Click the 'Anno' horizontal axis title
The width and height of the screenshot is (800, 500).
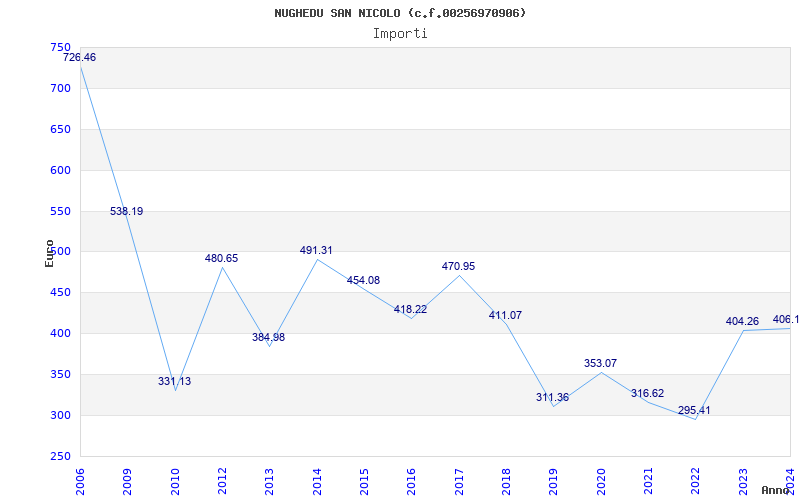(774, 490)
